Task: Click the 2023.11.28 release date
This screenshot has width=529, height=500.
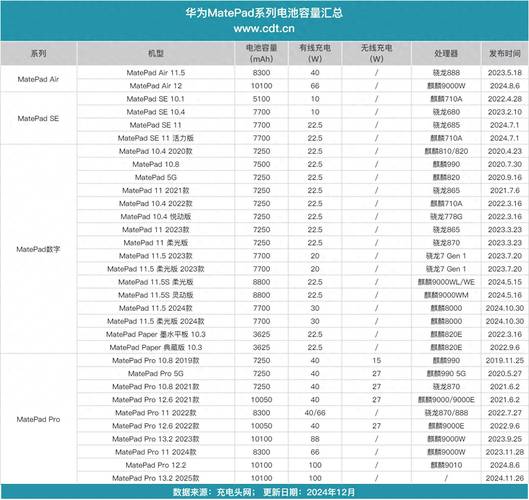Action: point(505,452)
